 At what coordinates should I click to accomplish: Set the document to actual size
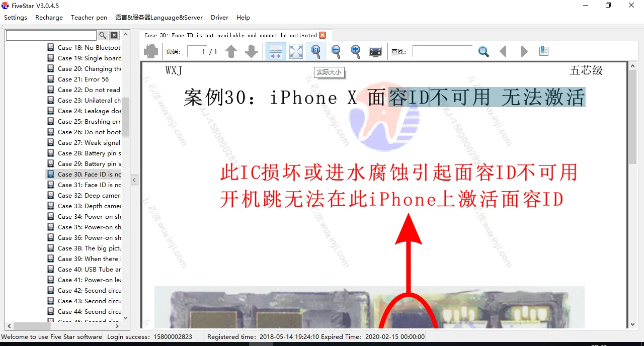tap(316, 51)
